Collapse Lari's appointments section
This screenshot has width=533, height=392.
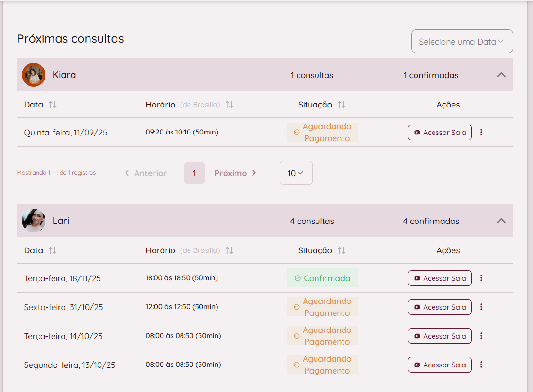pyautogui.click(x=501, y=221)
